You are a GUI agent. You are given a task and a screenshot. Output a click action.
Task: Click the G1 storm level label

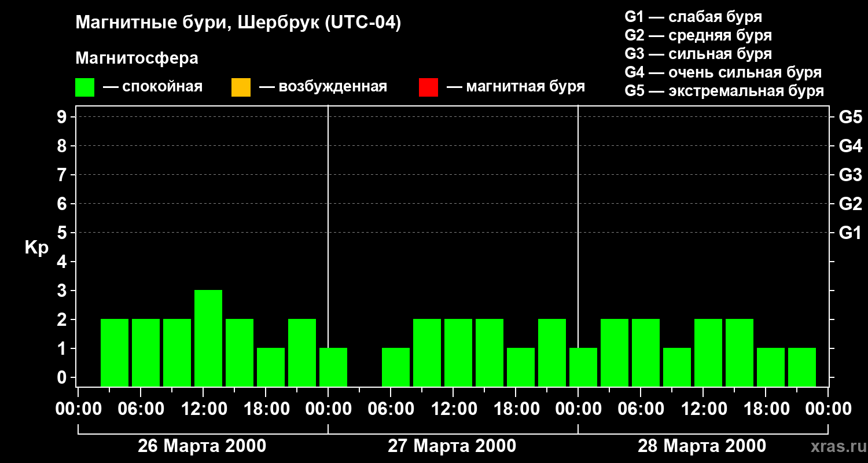(850, 233)
